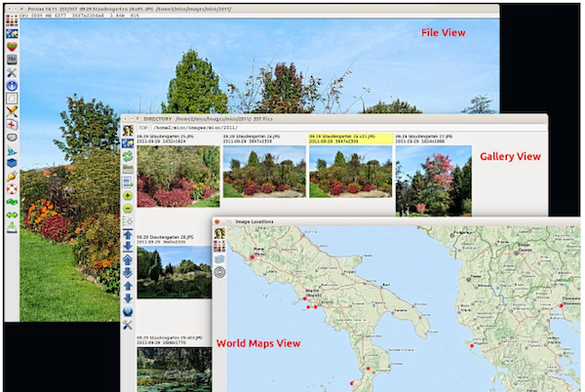
Task: Open the wizard hat effects icon
Action: (x=12, y=151)
